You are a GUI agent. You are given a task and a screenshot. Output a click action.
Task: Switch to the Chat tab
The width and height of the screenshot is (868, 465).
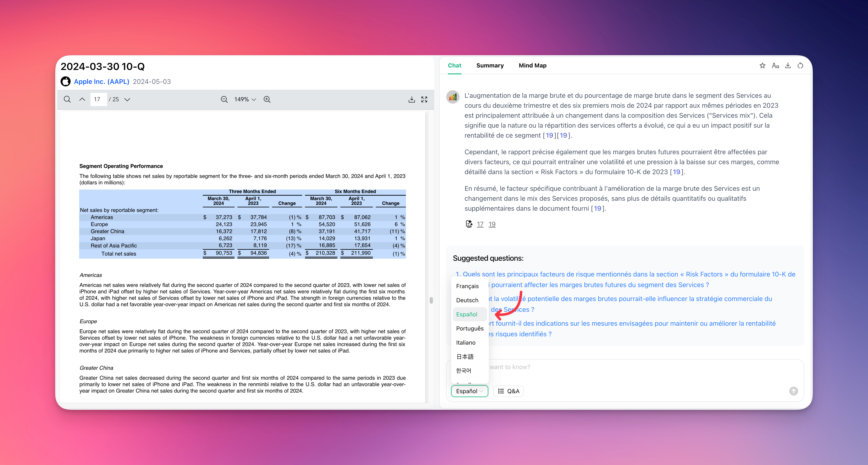pyautogui.click(x=454, y=65)
